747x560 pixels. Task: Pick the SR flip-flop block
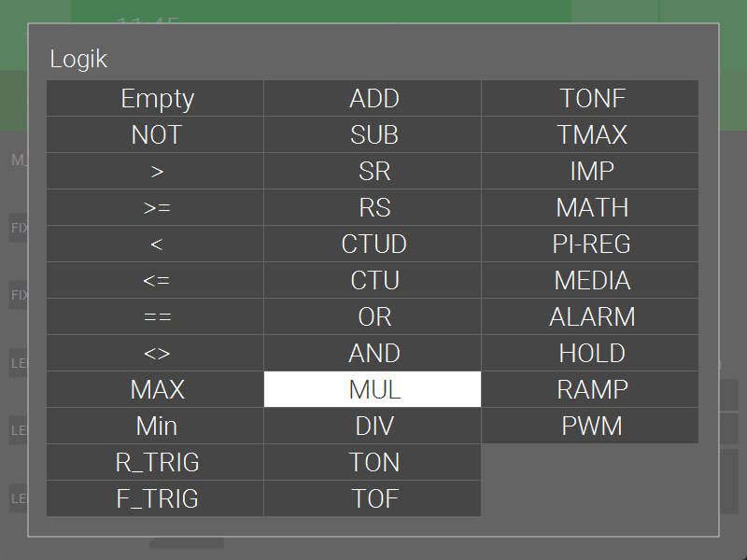tap(373, 171)
